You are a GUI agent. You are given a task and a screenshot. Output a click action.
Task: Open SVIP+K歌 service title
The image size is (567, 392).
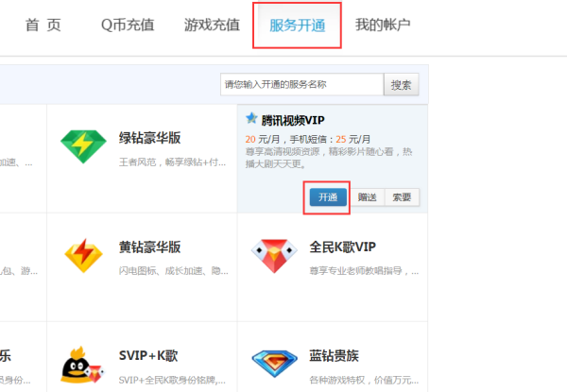coord(148,356)
